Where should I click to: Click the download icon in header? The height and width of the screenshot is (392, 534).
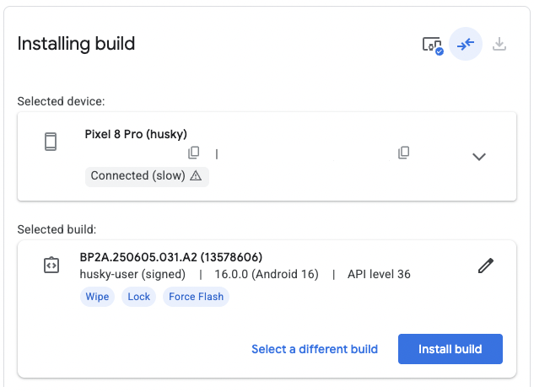click(x=499, y=44)
